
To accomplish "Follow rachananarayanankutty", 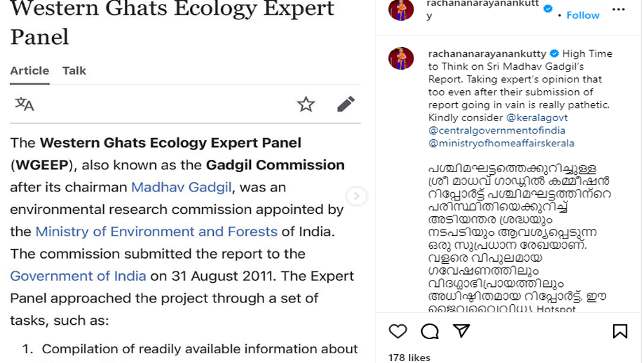I will (x=583, y=15).
